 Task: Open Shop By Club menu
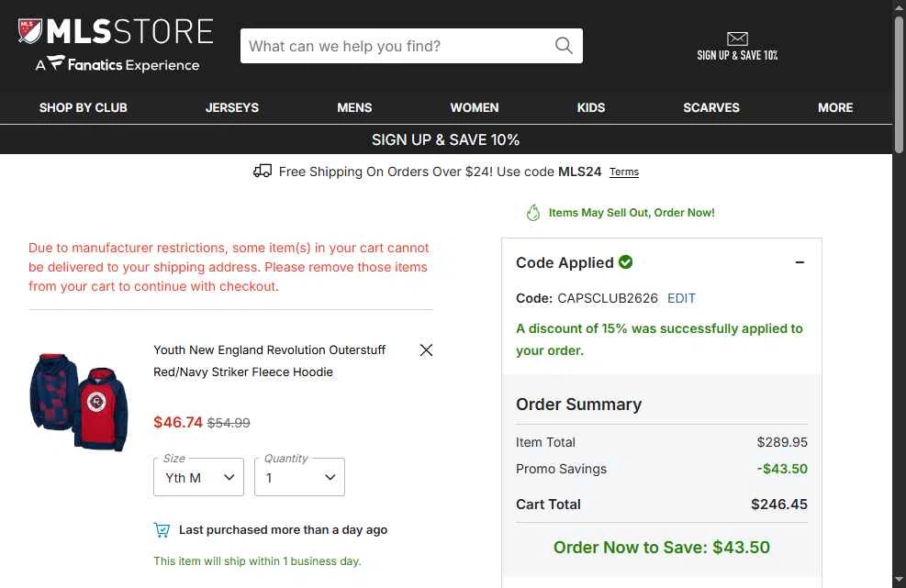[84, 107]
